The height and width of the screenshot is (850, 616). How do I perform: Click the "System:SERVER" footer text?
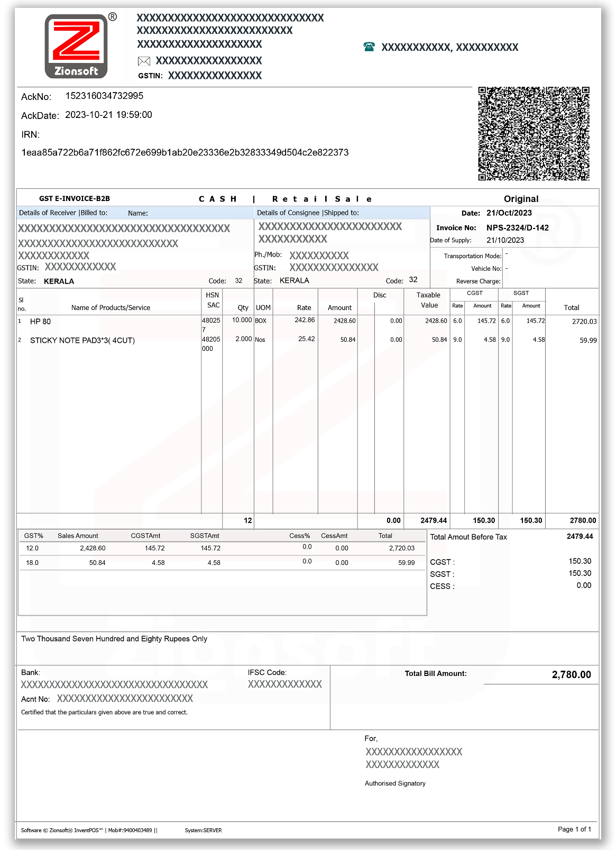pos(204,830)
